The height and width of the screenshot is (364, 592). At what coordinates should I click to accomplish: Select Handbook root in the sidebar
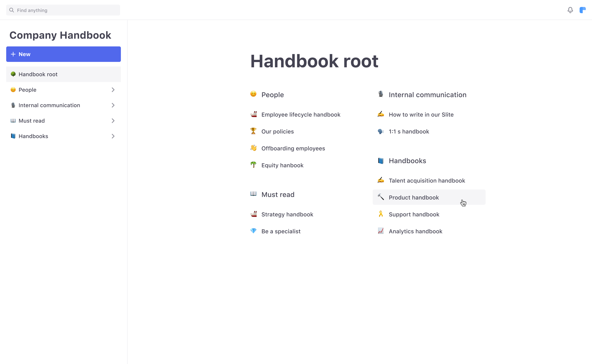38,74
